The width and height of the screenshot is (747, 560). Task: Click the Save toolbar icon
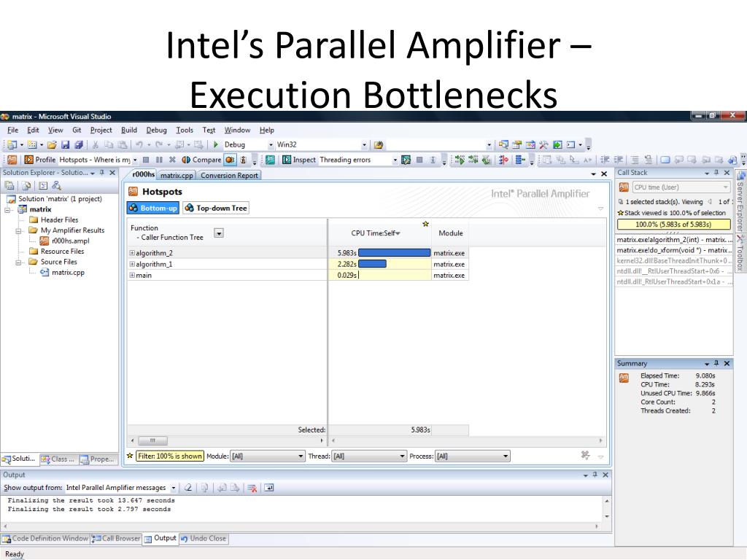tap(65, 145)
